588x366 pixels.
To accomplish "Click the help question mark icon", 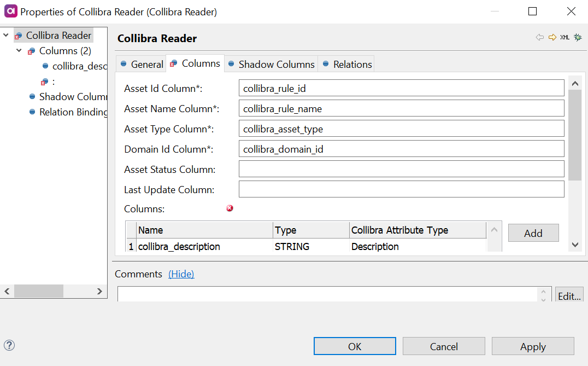I will point(9,345).
